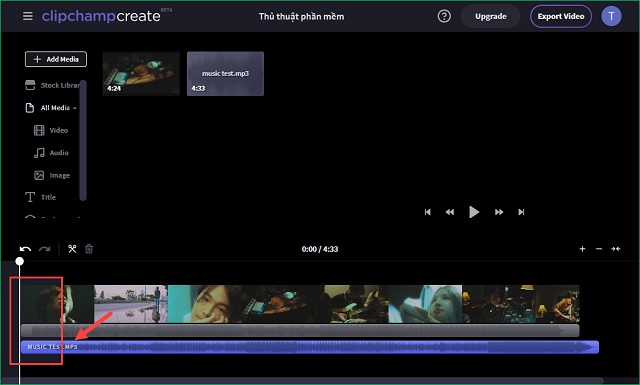Undo the last action
Image resolution: width=640 pixels, height=385 pixels.
(25, 249)
